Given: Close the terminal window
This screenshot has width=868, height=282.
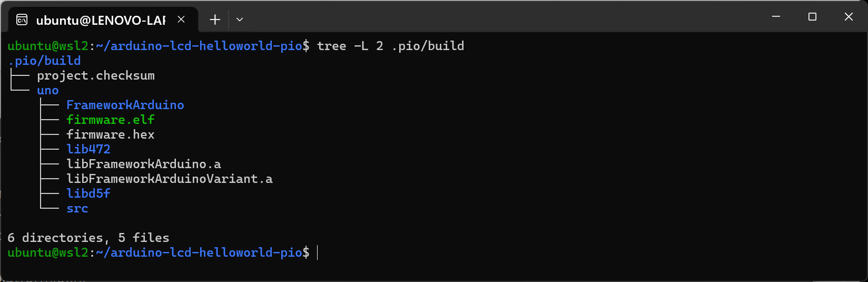Looking at the screenshot, I should coord(849,17).
